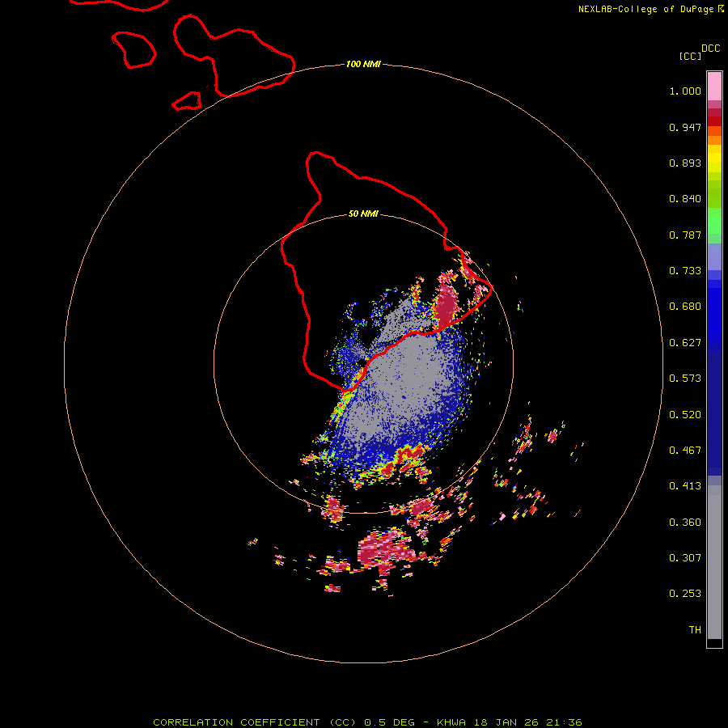Pick the light pink swatch atop color bar

714,87
